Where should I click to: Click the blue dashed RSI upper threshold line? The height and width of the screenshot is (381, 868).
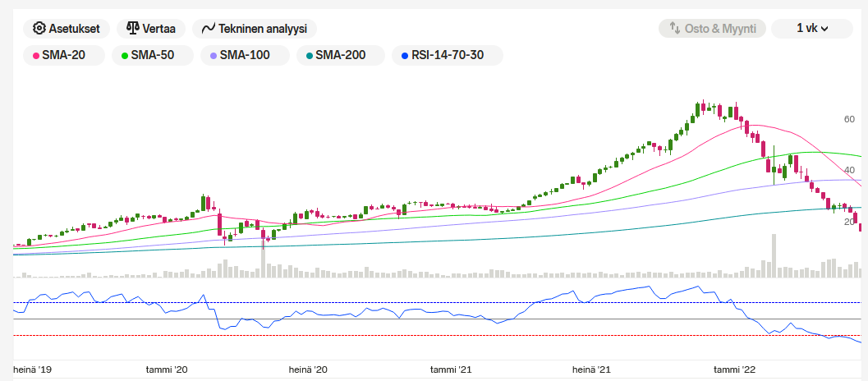pyautogui.click(x=411, y=303)
